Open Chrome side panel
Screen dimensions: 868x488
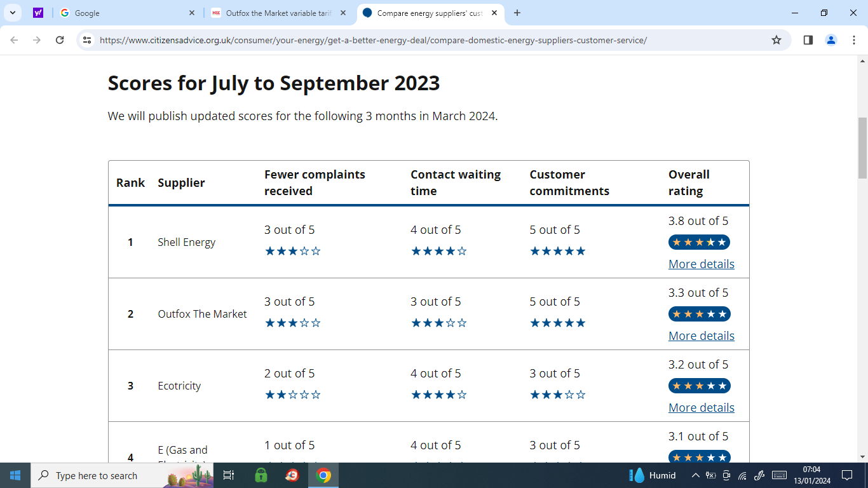tap(808, 40)
